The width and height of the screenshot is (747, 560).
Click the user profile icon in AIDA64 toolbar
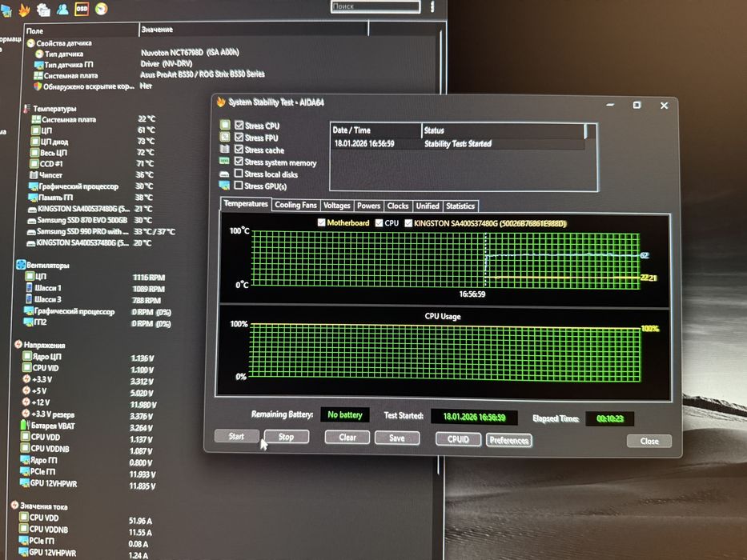click(62, 9)
